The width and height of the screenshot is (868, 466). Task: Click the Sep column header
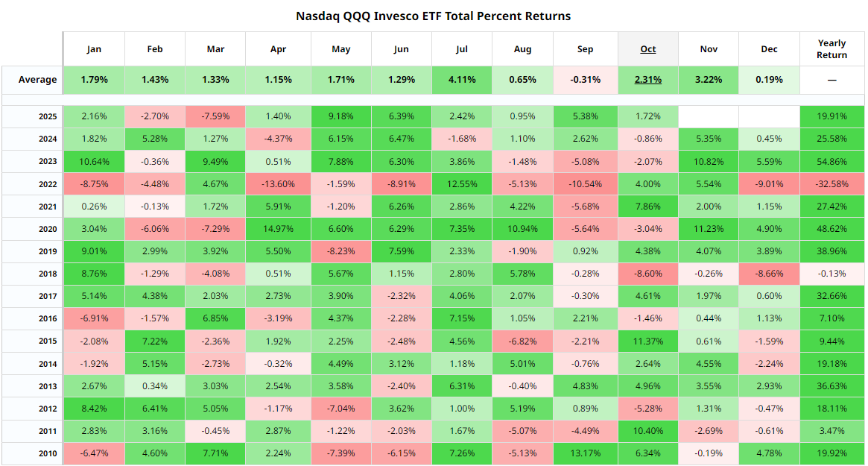pos(586,49)
